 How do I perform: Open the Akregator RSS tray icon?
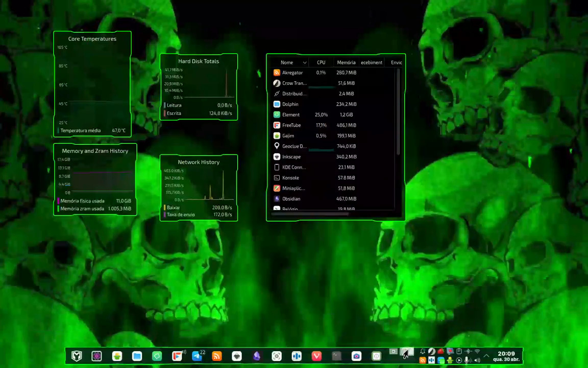point(423,360)
